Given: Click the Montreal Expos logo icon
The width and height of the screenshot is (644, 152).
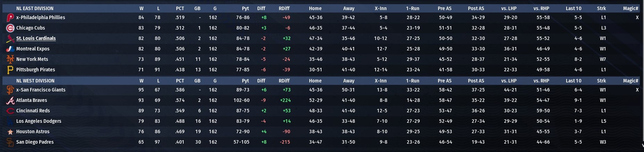Looking at the screenshot, I should point(10,49).
